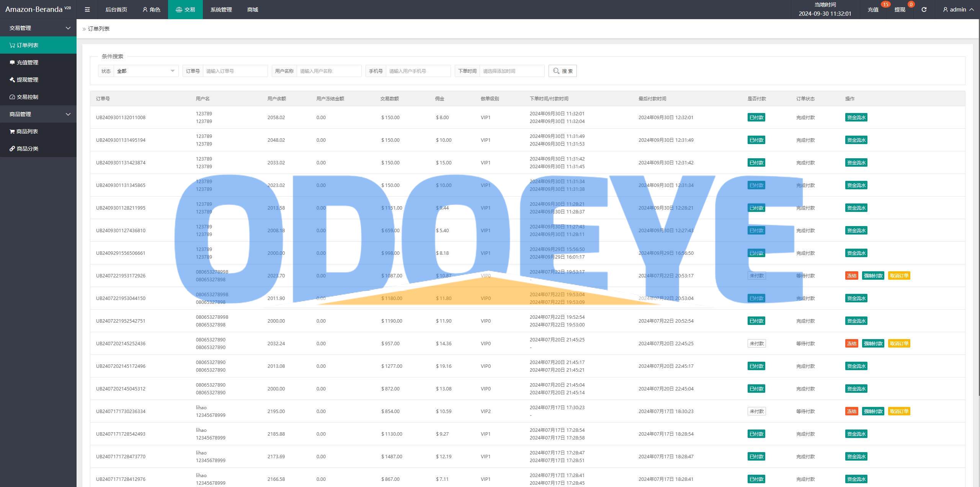Collapse the 商品管理 sidebar group
Image resolution: width=980 pixels, height=487 pixels.
38,114
